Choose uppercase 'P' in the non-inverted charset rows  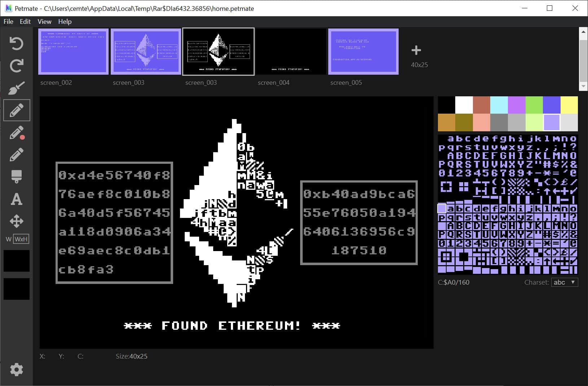pos(442,165)
